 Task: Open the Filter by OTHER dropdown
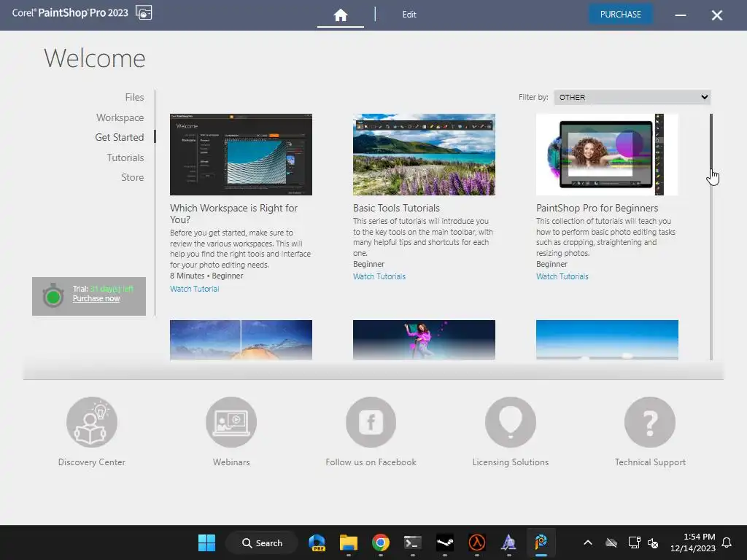click(632, 97)
